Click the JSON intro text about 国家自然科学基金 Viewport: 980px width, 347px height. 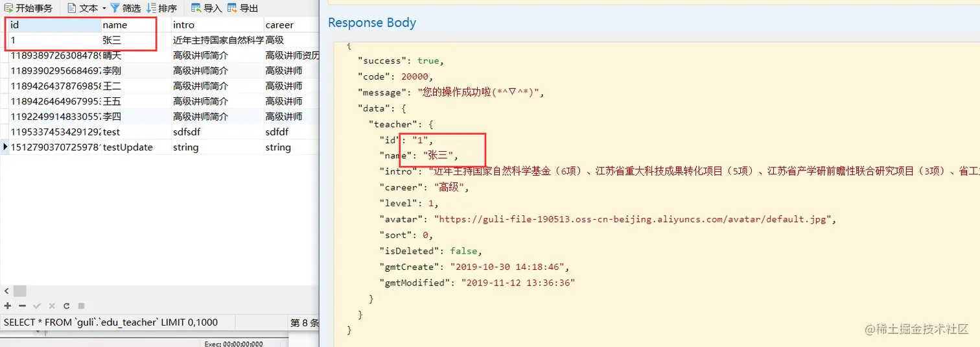[703, 172]
